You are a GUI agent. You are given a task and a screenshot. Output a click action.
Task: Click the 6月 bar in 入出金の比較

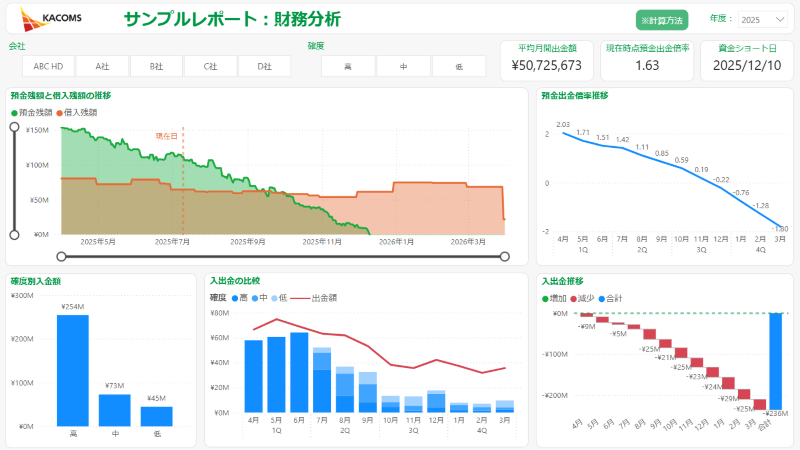click(299, 372)
